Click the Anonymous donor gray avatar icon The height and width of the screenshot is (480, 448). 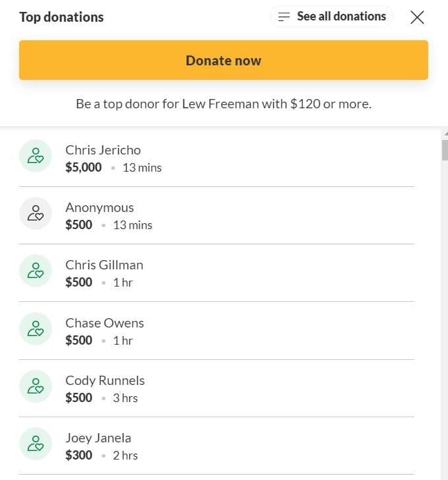click(36, 213)
